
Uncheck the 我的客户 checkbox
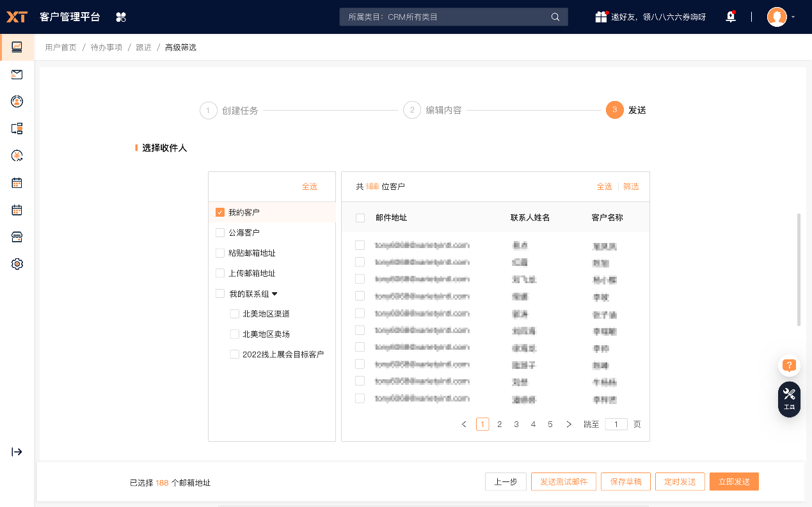pyautogui.click(x=219, y=212)
